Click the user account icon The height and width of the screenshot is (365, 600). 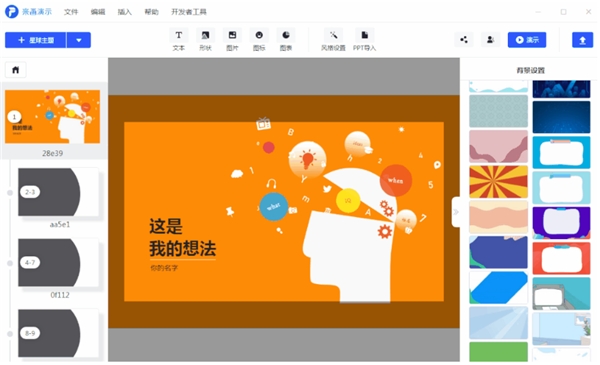click(x=490, y=40)
